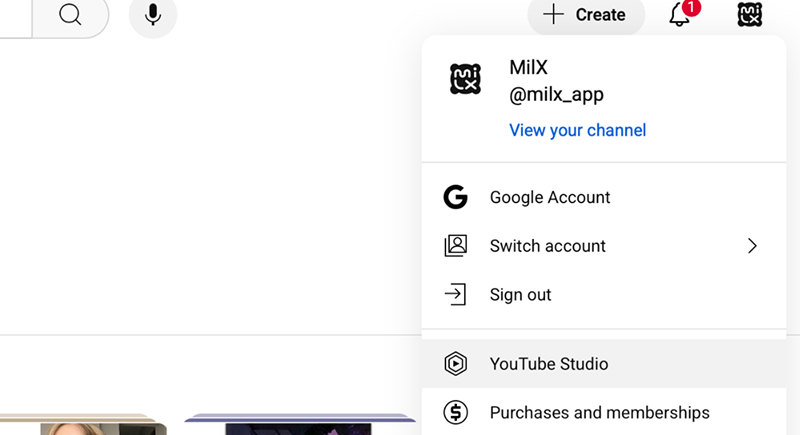Viewport: 800px width, 435px height.
Task: Click the Google G logo icon
Action: coord(455,197)
